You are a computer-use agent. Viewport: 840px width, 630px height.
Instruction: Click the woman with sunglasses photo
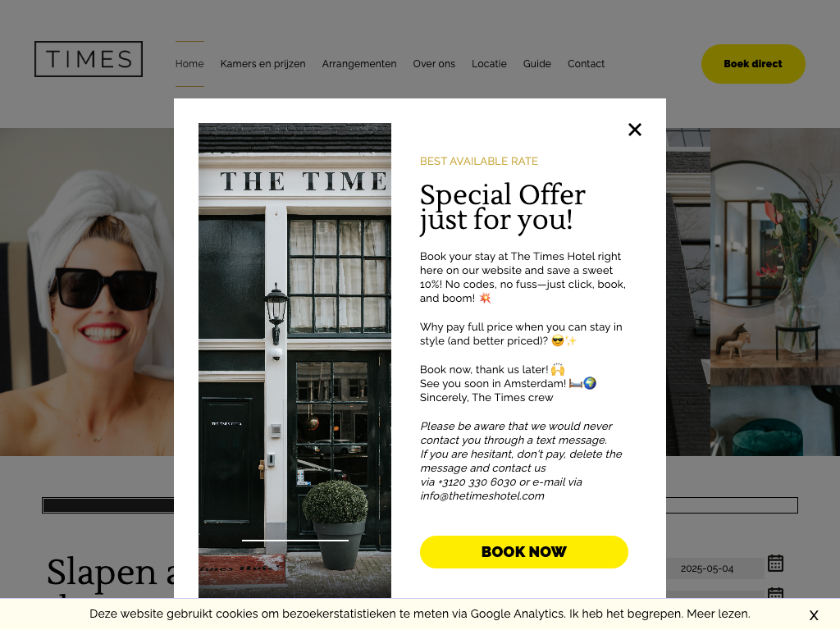point(87,292)
